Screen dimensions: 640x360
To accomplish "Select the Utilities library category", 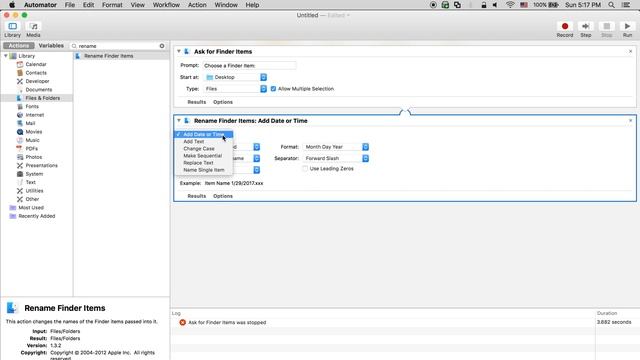I will click(x=34, y=191).
